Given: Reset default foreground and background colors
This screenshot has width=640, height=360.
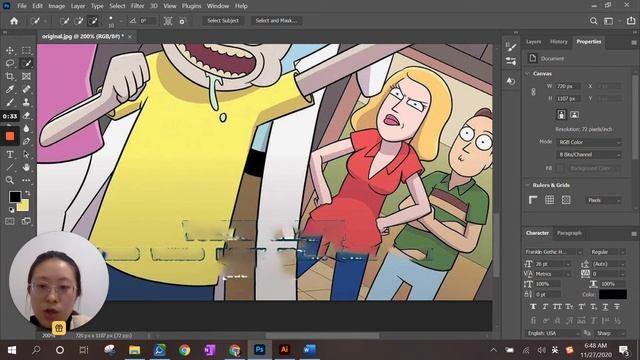Looking at the screenshot, I should [x=11, y=210].
